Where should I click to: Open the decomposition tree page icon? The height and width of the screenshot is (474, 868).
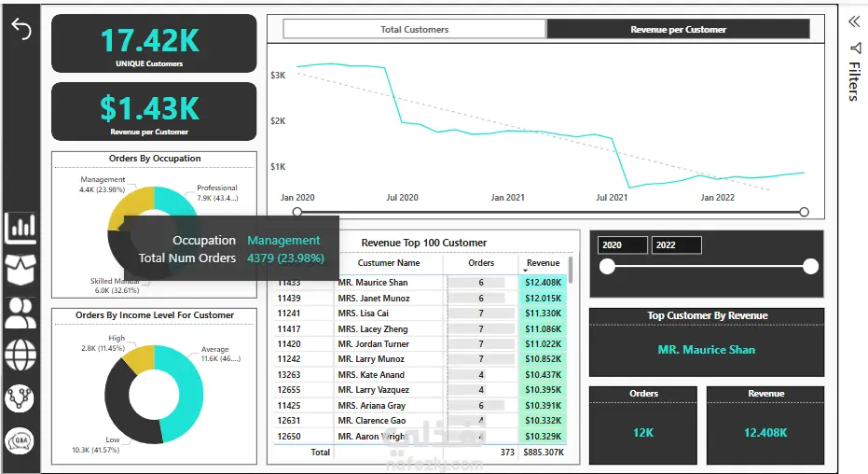click(20, 398)
